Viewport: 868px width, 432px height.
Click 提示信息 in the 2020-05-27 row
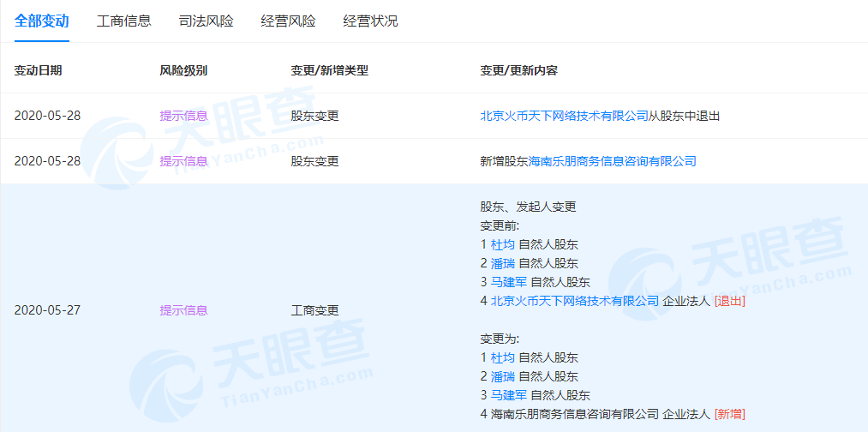coord(183,310)
